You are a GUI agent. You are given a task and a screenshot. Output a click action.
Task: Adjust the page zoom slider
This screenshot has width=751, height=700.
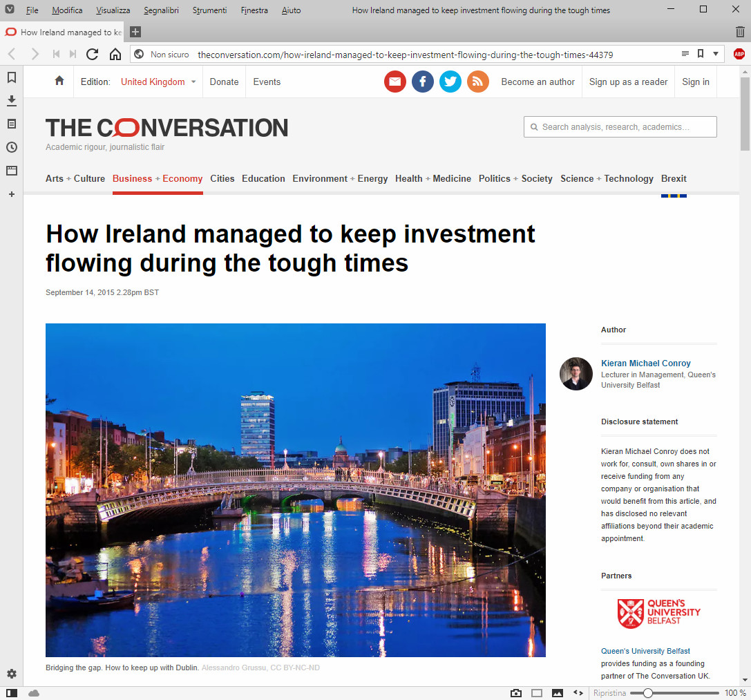(674, 693)
